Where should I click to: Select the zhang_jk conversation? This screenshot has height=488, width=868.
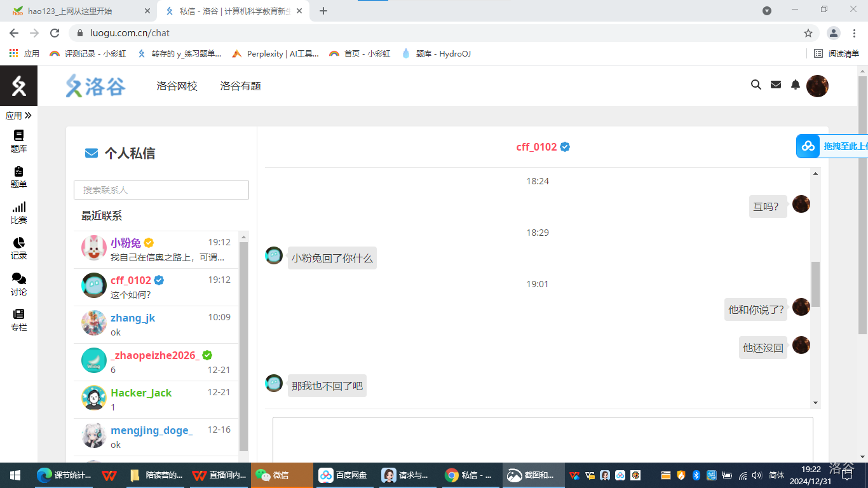(x=159, y=324)
